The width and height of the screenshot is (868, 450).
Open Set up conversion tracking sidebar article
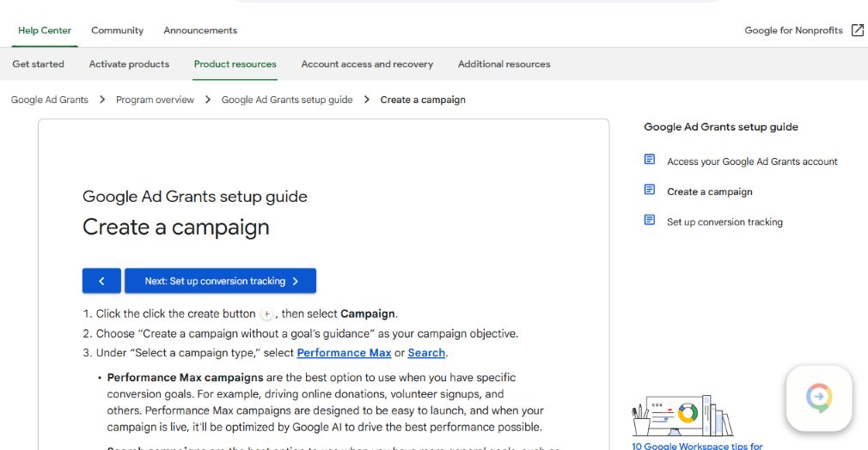tap(724, 222)
